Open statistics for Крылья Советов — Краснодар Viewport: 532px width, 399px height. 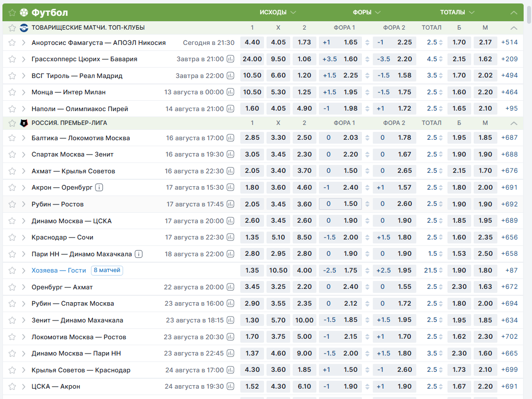pyautogui.click(x=230, y=370)
